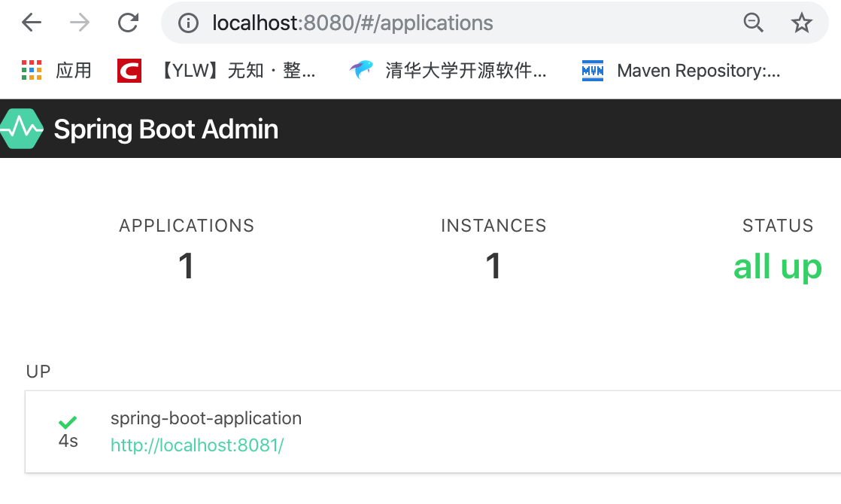Screen dimensions: 841x504
Task: Click the UP section label
Action: [x=38, y=372]
